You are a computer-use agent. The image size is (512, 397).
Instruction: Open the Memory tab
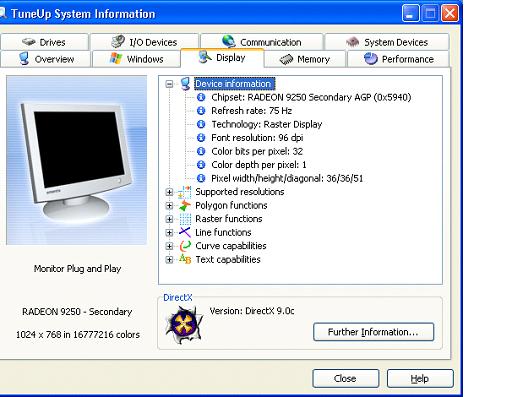pos(305,59)
